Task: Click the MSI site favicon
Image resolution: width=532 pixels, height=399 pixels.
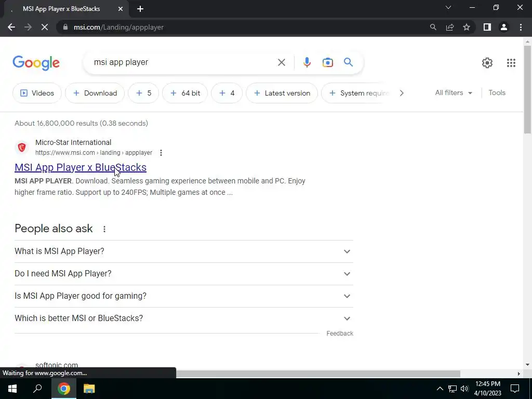Action: [22, 147]
